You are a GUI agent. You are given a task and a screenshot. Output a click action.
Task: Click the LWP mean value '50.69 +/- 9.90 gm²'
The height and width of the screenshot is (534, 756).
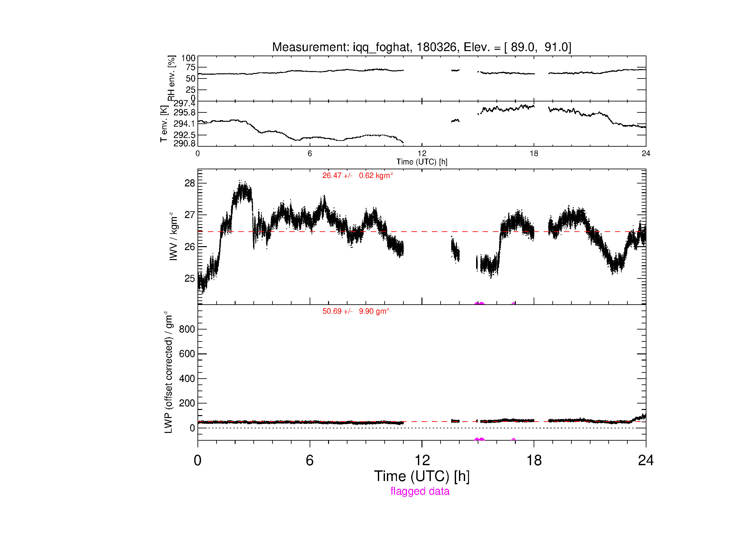[356, 311]
